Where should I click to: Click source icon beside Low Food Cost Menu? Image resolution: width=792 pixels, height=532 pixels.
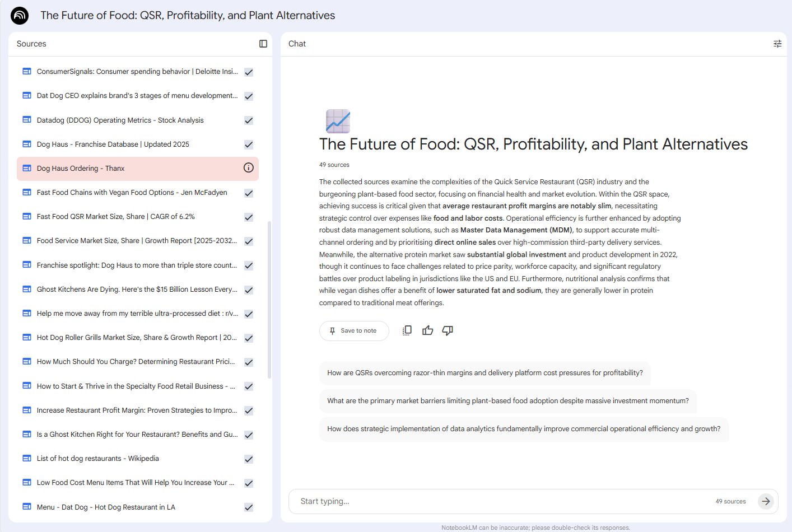point(27,482)
